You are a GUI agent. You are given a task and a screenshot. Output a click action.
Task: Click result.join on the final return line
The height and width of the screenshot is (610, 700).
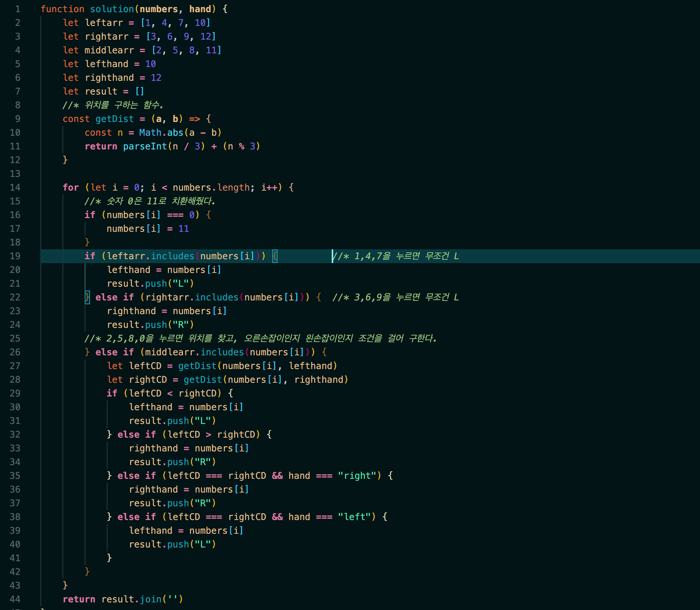(132, 599)
